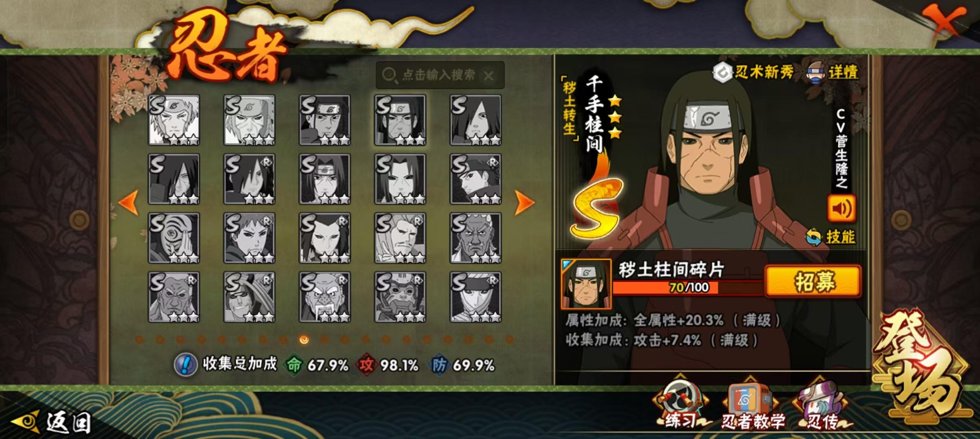Click the blue info icon beside 收集总加成

click(x=186, y=365)
